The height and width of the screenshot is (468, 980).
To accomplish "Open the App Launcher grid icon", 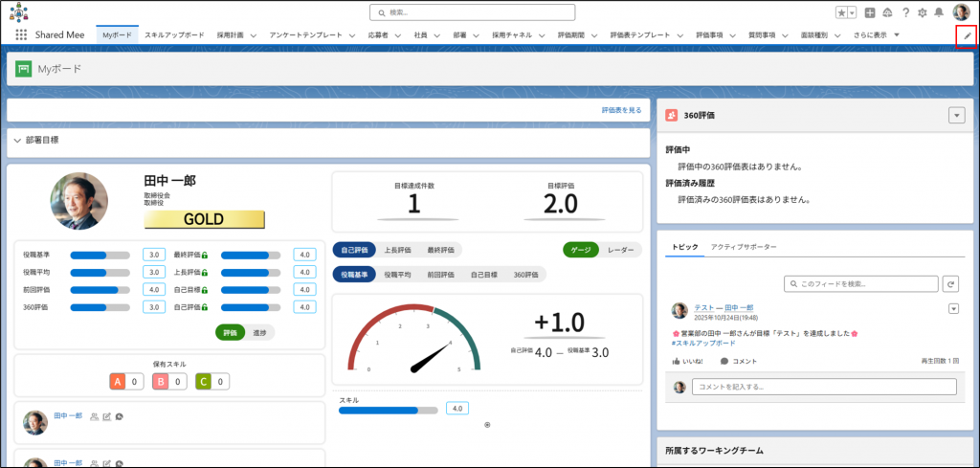I will (x=21, y=35).
